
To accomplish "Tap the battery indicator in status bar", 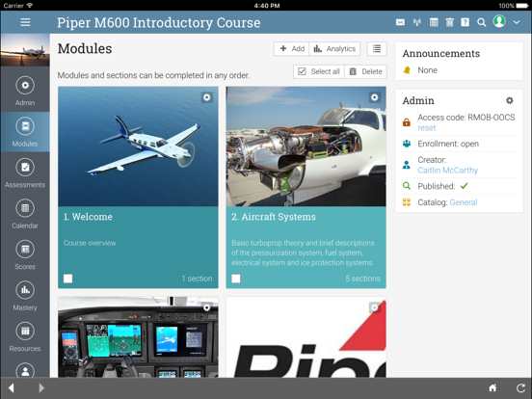I will point(522,6).
